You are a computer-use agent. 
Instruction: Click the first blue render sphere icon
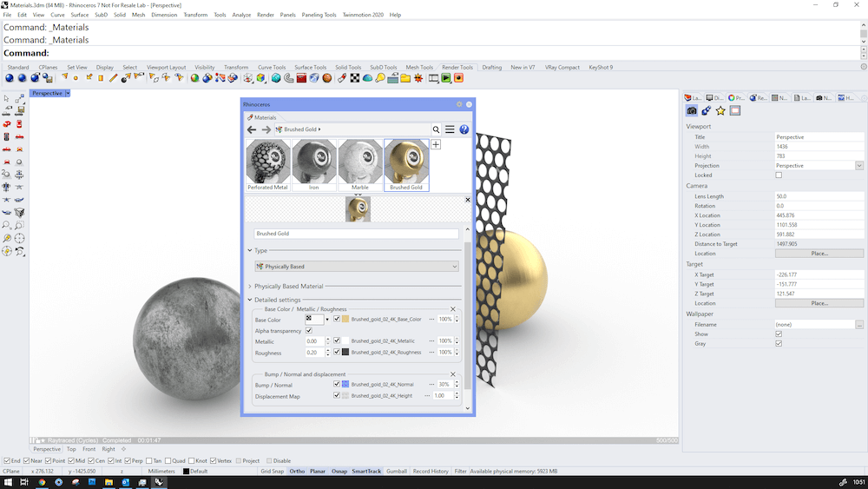[10, 78]
